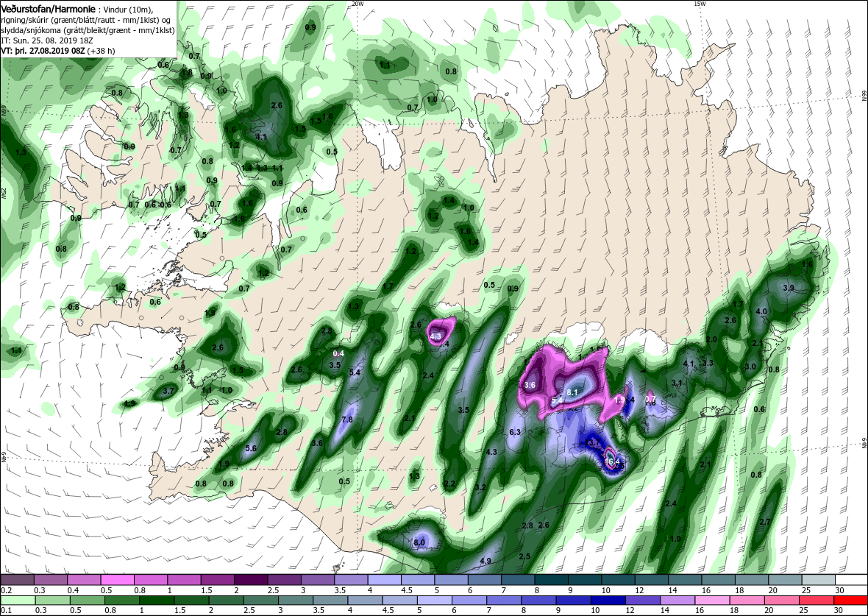The image size is (868, 616).
Task: Select the 7.8 precipitation value
Action: tap(347, 420)
